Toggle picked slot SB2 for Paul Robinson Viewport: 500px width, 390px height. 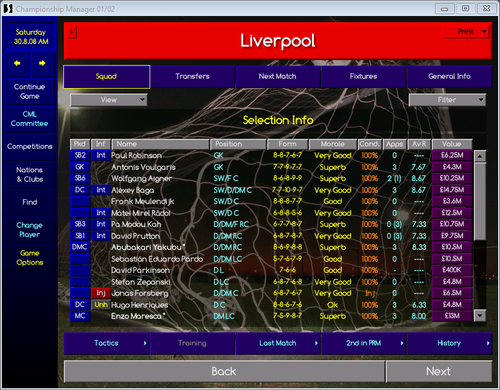(80, 155)
